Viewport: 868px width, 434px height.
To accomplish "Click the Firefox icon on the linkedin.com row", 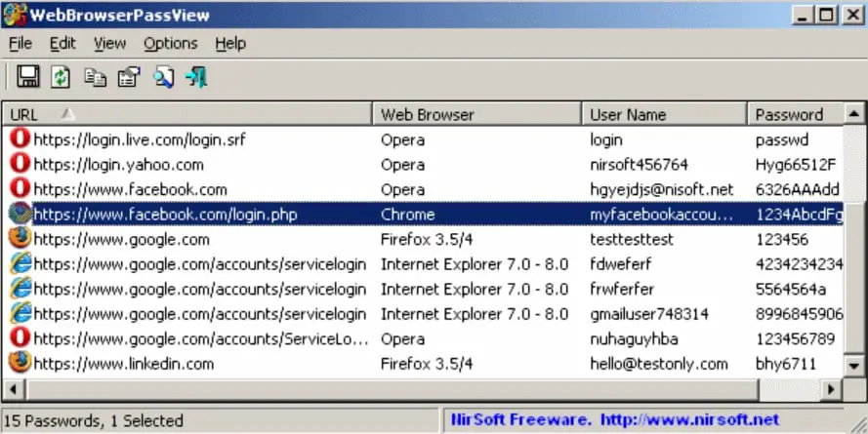I will 20,363.
